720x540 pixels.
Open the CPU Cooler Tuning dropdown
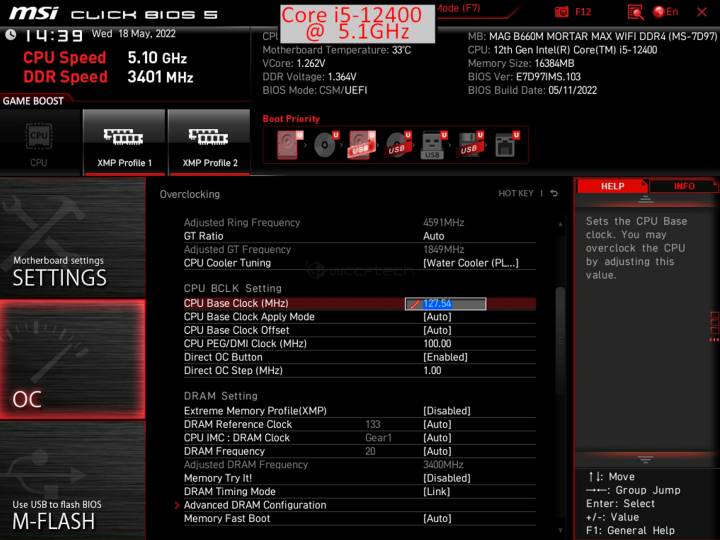[470, 263]
